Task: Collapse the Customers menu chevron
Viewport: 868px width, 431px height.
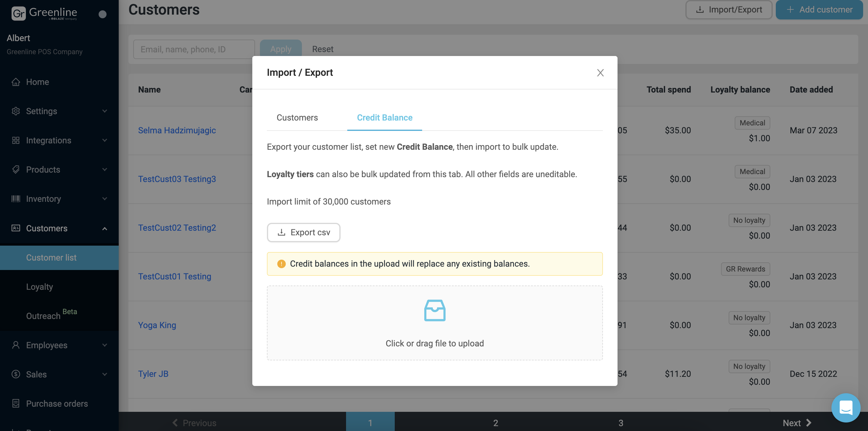Action: coord(105,229)
